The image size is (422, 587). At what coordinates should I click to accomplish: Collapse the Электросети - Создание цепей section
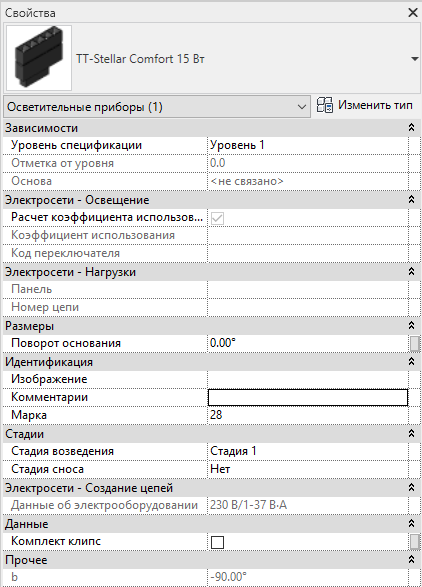[x=411, y=487]
